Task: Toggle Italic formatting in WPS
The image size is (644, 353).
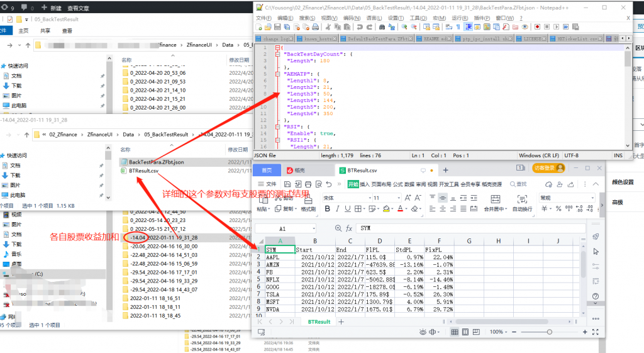Action: 337,209
